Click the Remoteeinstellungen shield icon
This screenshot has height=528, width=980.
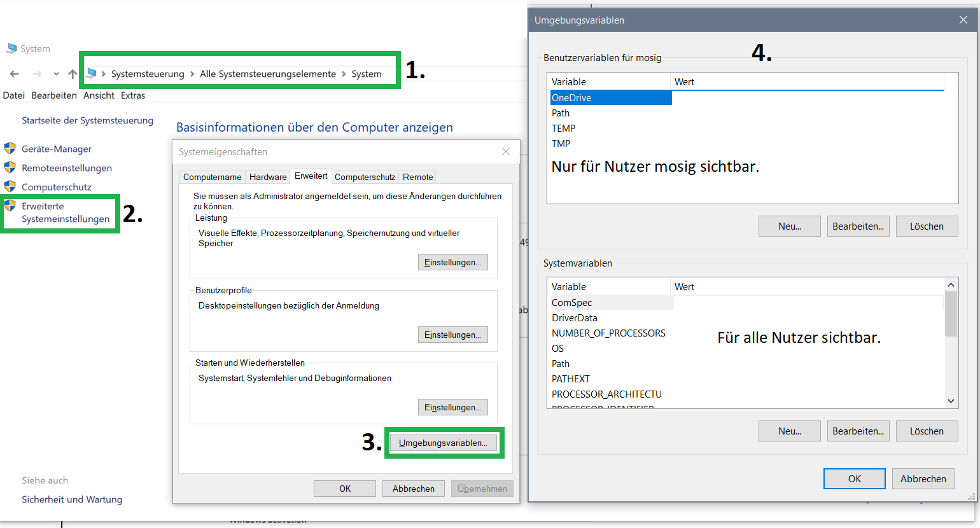coord(10,168)
